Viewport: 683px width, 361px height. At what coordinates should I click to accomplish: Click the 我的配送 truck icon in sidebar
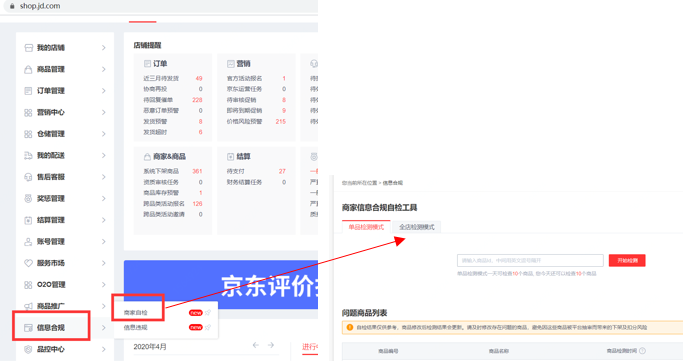(x=28, y=155)
